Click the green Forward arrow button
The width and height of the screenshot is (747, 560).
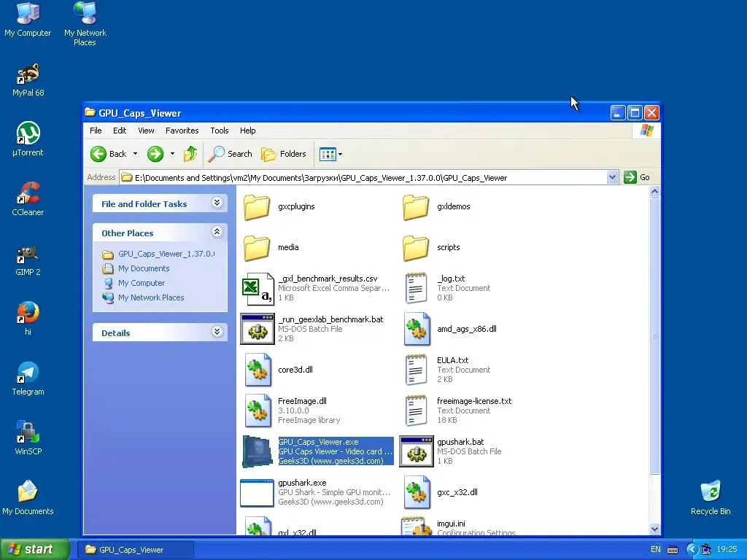[155, 154]
